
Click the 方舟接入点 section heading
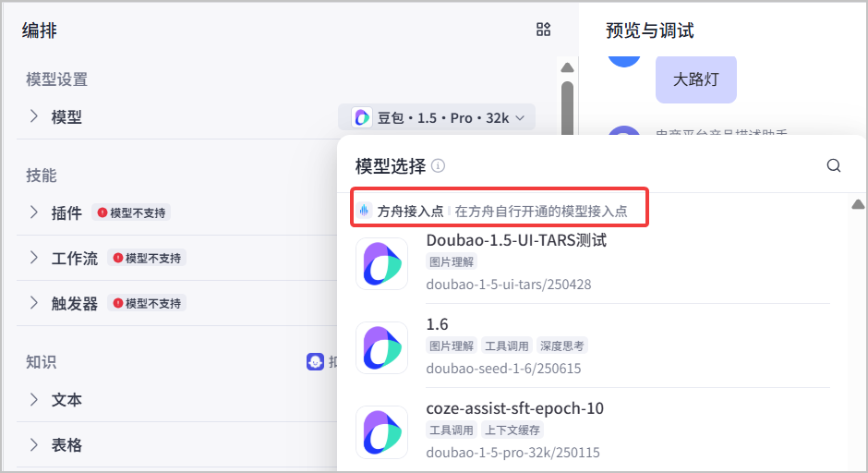[410, 211]
